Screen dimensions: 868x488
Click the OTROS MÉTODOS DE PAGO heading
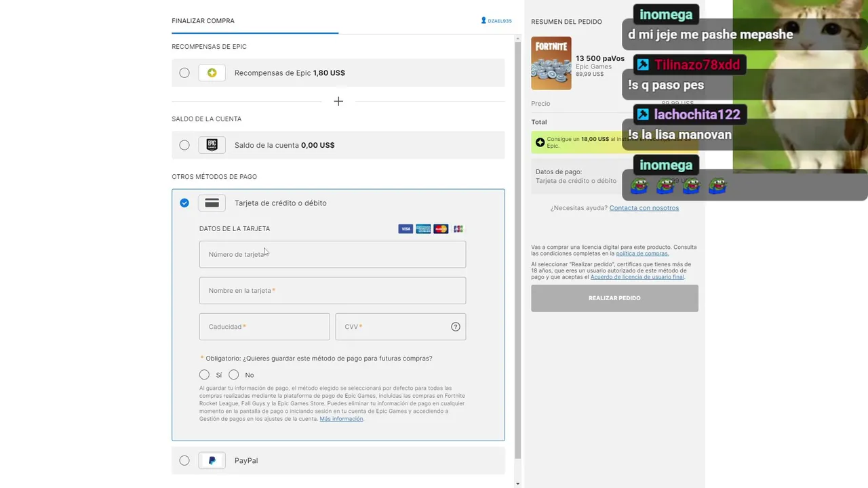tap(214, 177)
